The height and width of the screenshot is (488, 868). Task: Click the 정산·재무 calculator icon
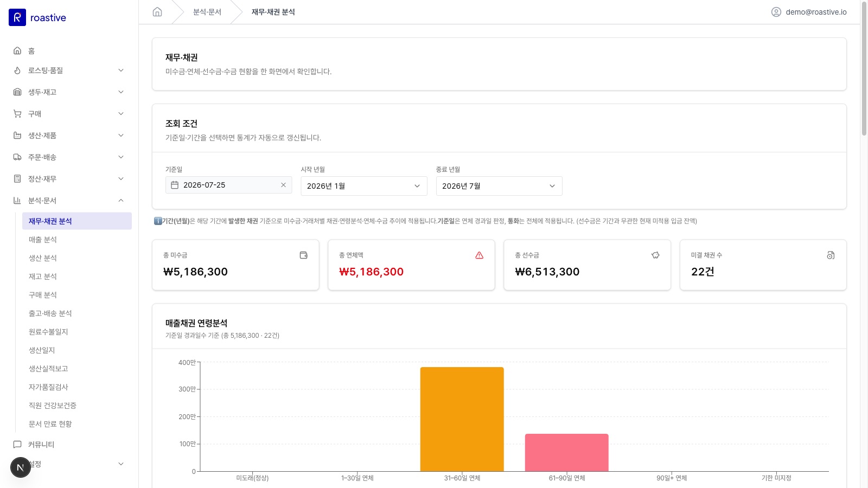17,179
